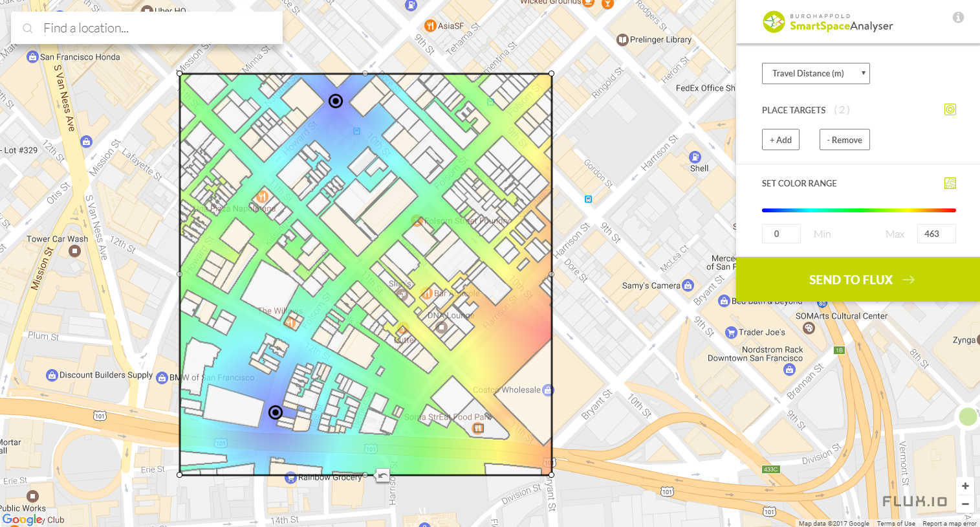Select the PLACE TARGETS target icon
The height and width of the screenshot is (527, 980).
[x=950, y=109]
